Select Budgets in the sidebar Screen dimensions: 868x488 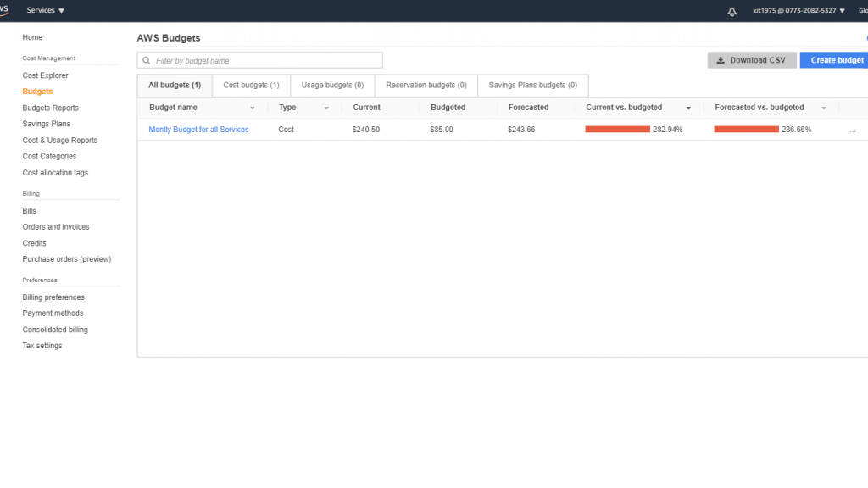pyautogui.click(x=37, y=91)
